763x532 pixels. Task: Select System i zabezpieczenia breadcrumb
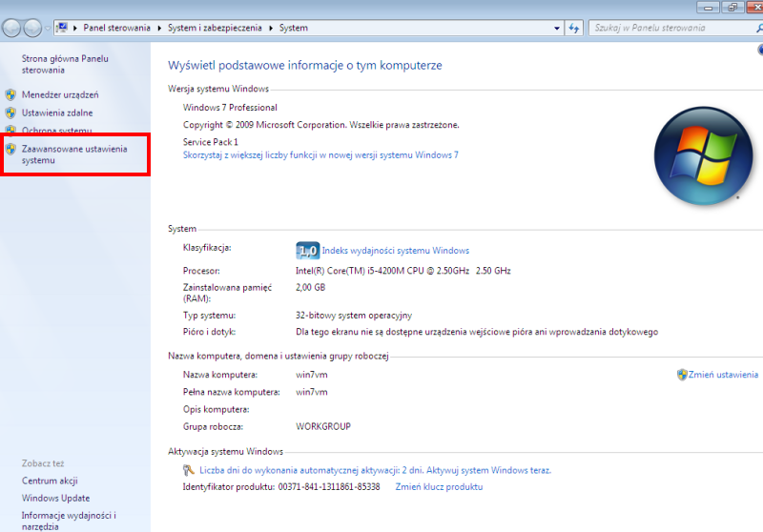[x=215, y=28]
